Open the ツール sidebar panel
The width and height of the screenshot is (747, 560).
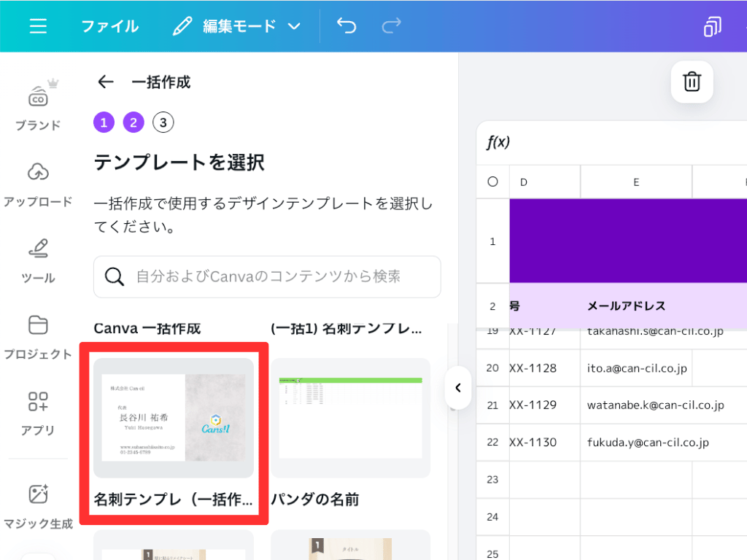click(38, 262)
